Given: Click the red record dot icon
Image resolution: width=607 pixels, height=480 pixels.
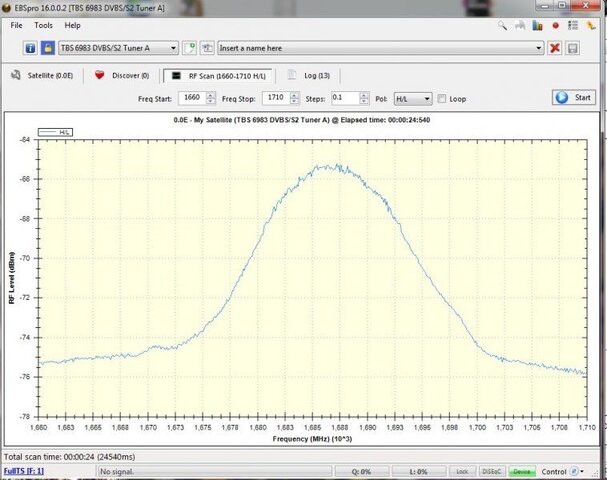Looking at the screenshot, I should (556, 26).
